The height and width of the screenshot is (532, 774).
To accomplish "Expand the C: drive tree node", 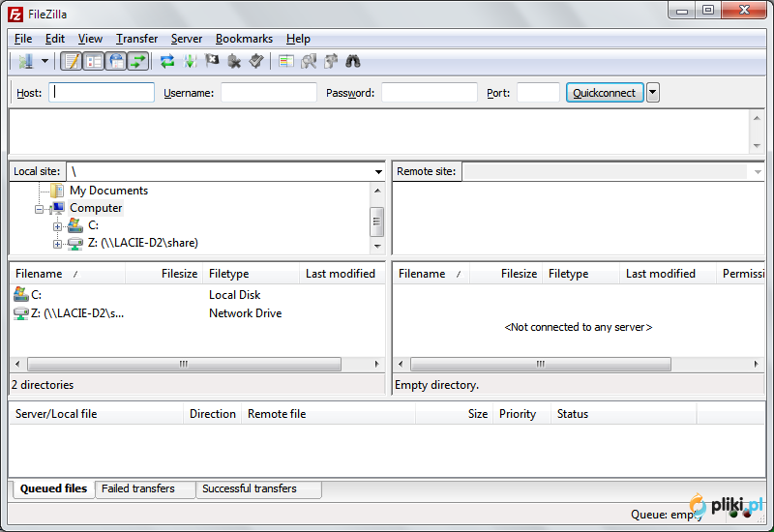I will click(x=57, y=226).
